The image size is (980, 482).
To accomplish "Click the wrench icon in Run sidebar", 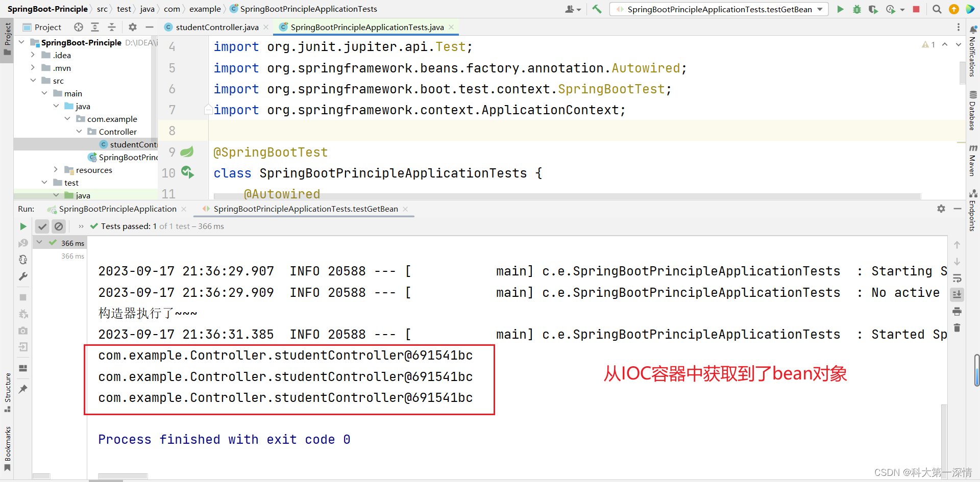I will click(23, 276).
